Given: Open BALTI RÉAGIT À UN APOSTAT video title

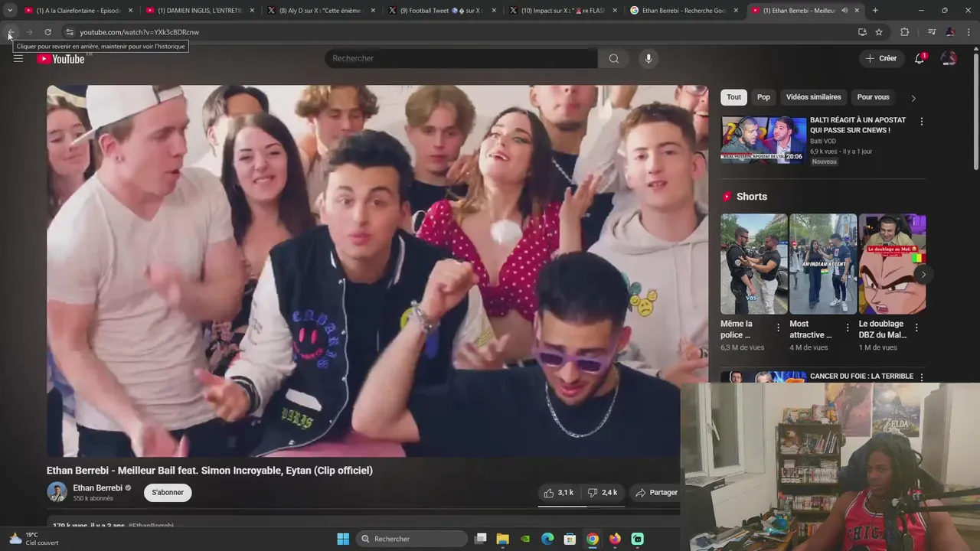Looking at the screenshot, I should click(857, 125).
